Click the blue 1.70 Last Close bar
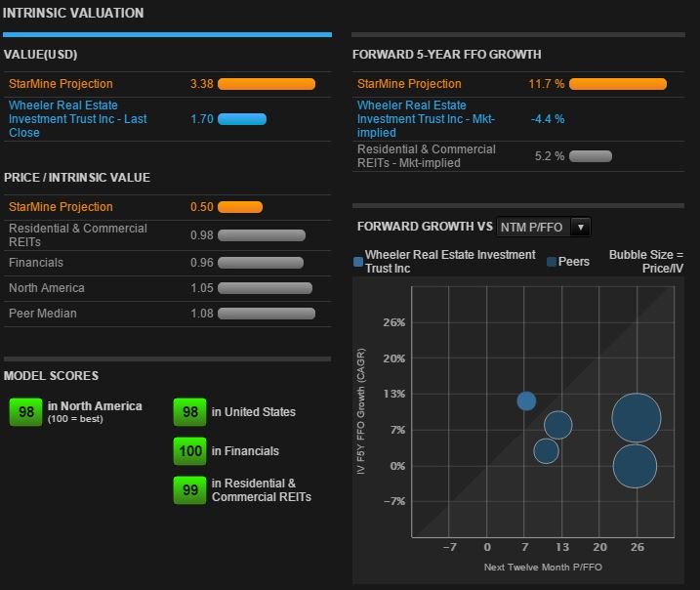This screenshot has width=700, height=590. tap(242, 119)
